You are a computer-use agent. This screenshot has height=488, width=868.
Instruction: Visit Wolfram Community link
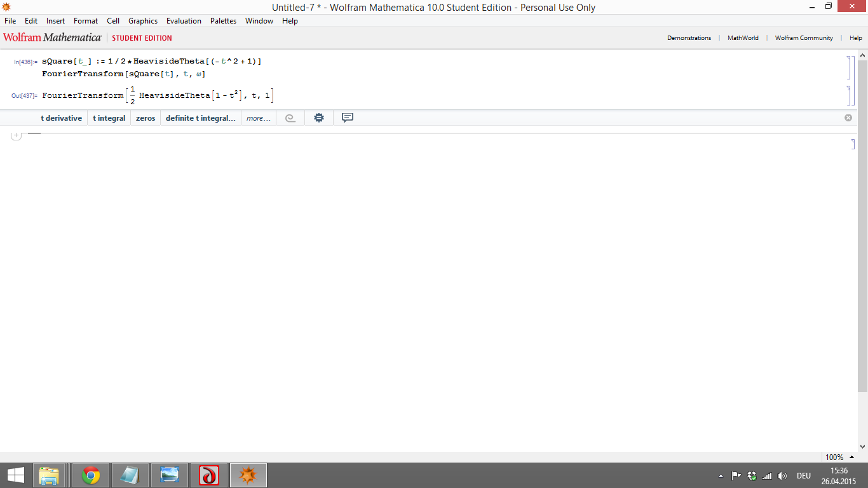click(804, 38)
